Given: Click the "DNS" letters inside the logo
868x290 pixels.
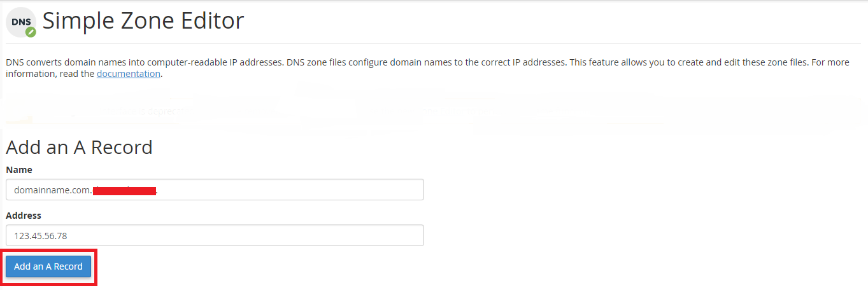Looking at the screenshot, I should point(20,21).
